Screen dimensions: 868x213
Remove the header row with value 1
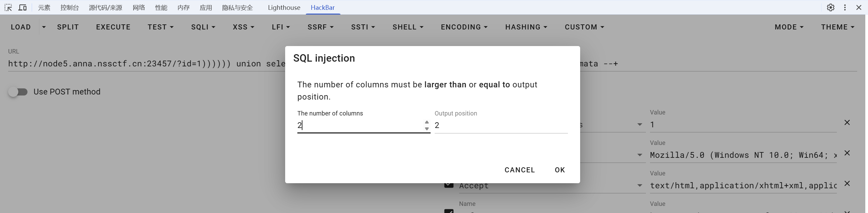pyautogui.click(x=847, y=123)
